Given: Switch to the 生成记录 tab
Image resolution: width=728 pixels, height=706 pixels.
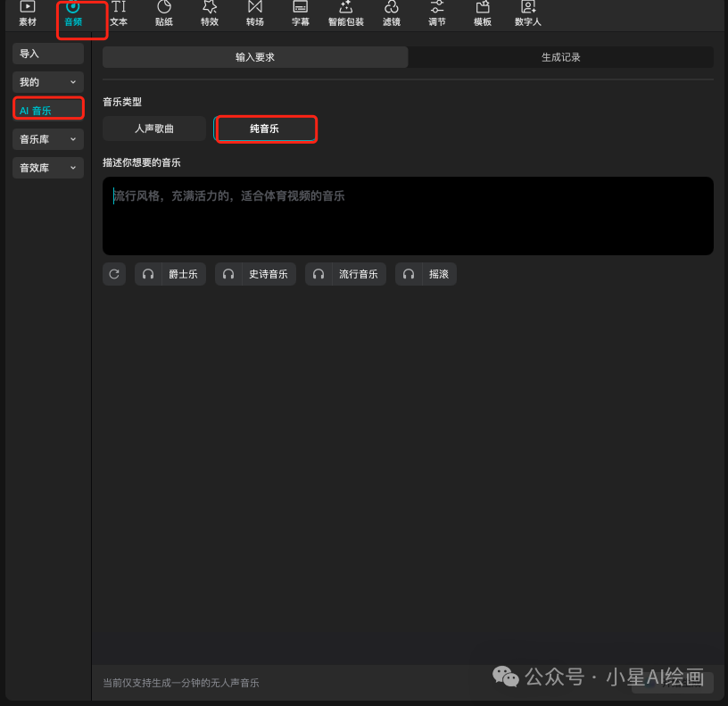Looking at the screenshot, I should 560,56.
